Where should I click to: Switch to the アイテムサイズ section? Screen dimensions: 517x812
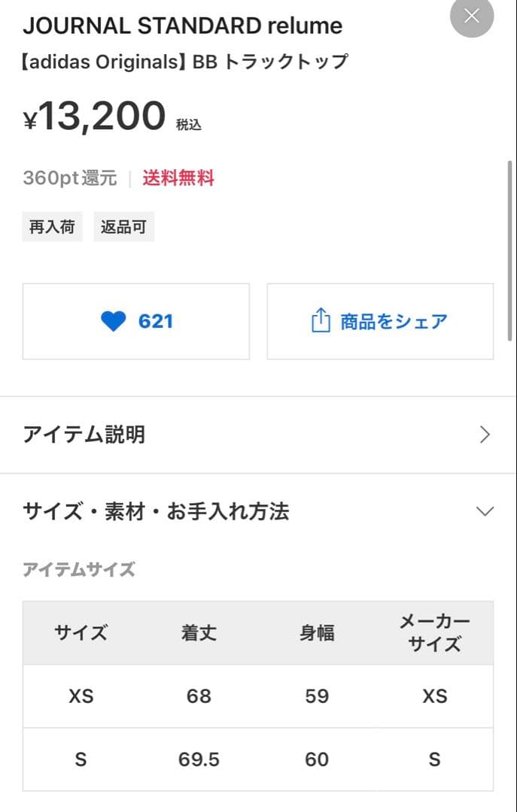click(x=78, y=569)
